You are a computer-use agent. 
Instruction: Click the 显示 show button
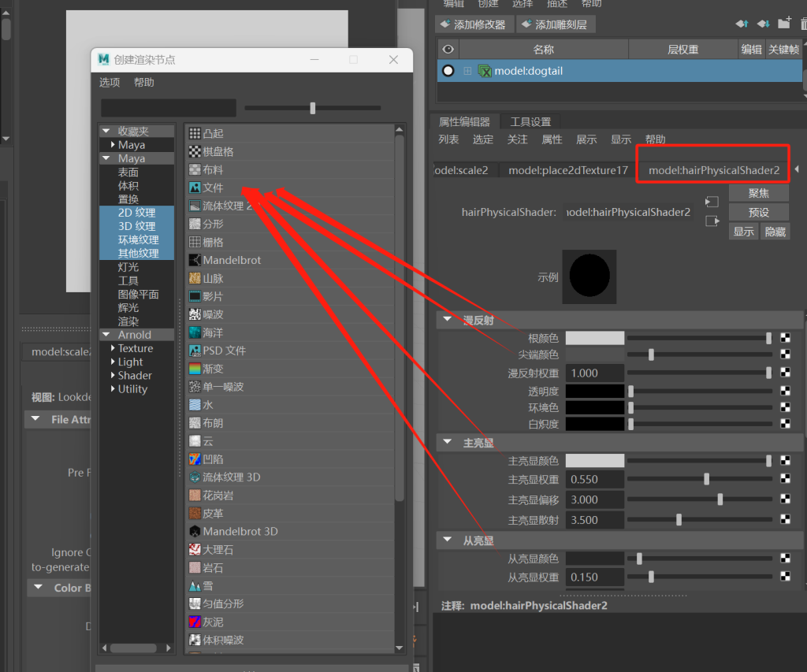tap(744, 232)
